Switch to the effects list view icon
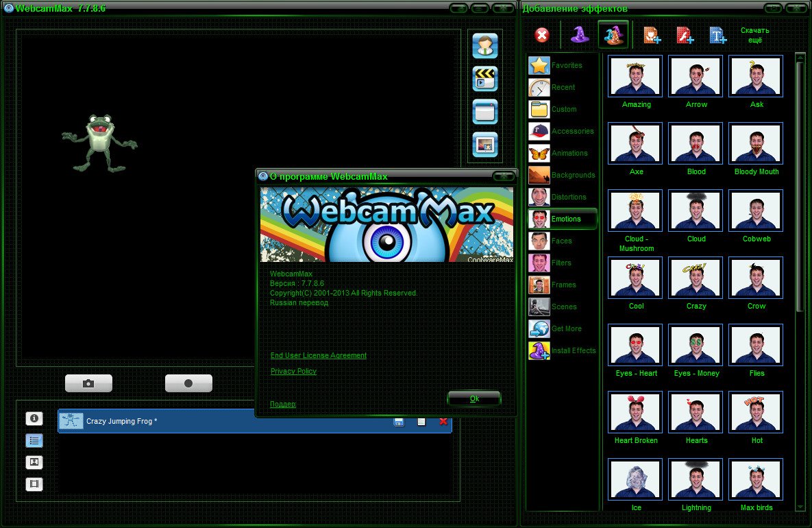This screenshot has height=528, width=812. pyautogui.click(x=34, y=440)
